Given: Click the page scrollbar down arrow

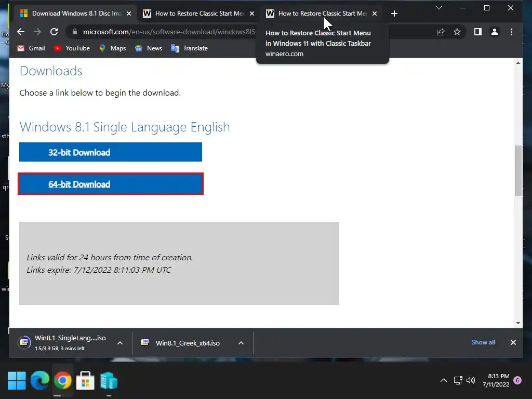Looking at the screenshot, I should coord(518,323).
